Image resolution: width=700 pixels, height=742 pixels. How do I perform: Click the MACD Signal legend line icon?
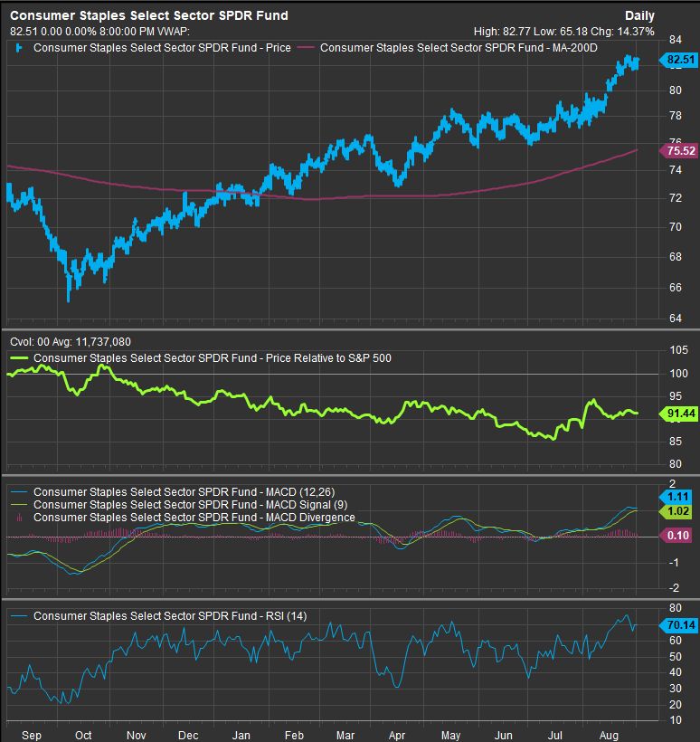coord(19,505)
